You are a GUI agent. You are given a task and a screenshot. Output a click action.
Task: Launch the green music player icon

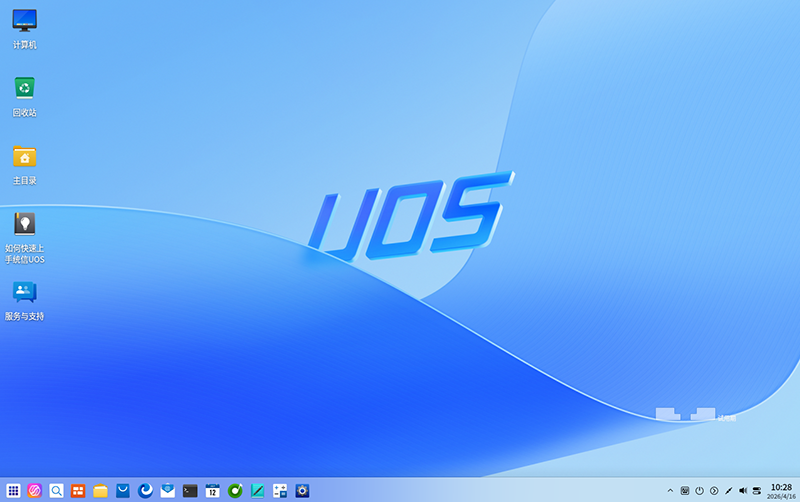(x=235, y=491)
